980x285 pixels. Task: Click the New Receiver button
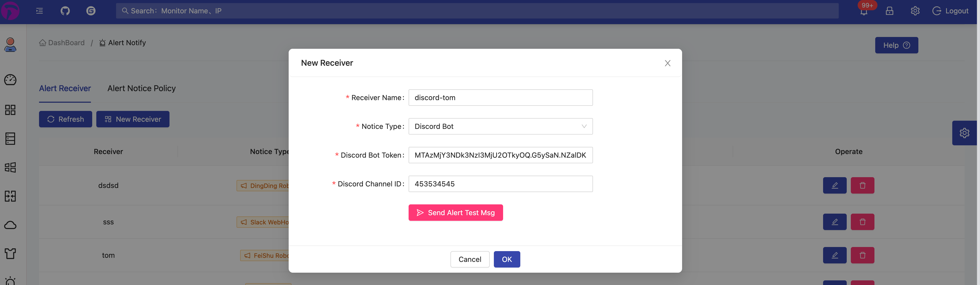[x=133, y=119]
